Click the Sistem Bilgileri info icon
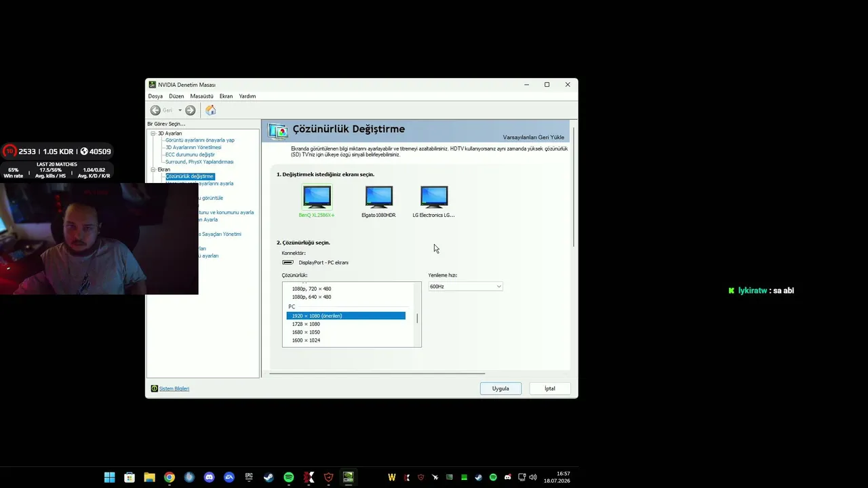Screen dimensions: 868x488 (x=155, y=388)
